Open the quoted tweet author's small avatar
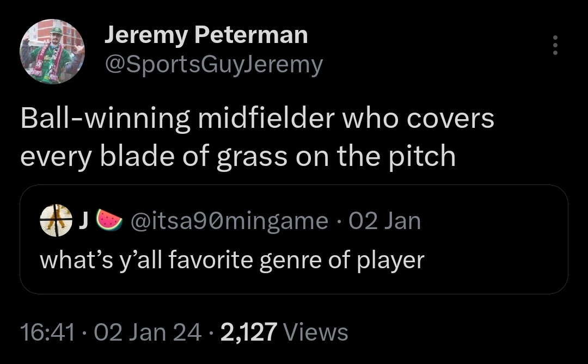 coord(56,221)
